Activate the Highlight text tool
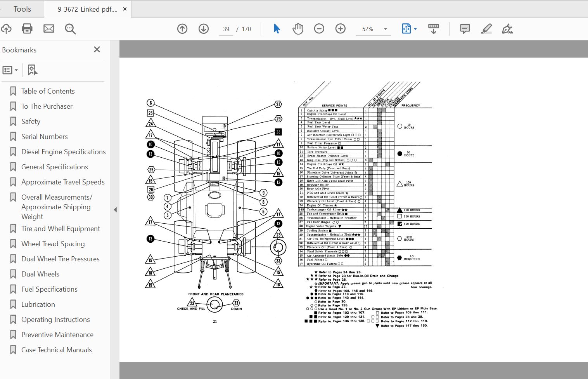This screenshot has height=379, width=588. [486, 29]
